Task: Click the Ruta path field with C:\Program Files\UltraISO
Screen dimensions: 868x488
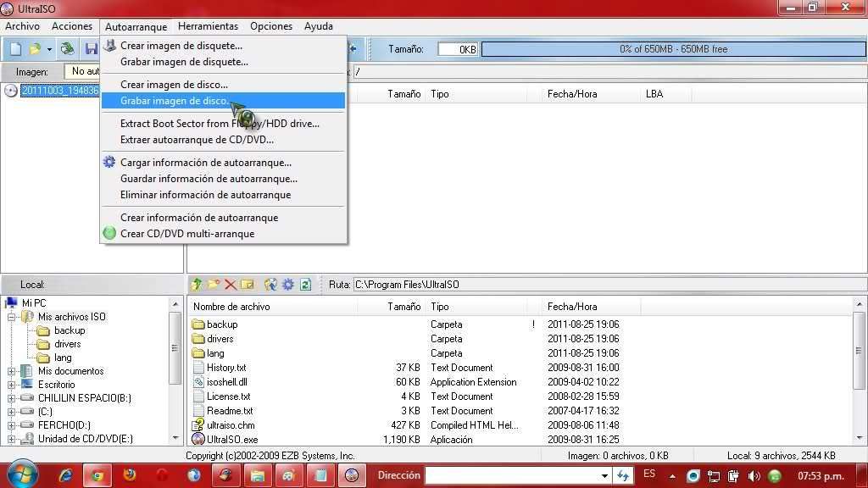Action: pos(609,285)
